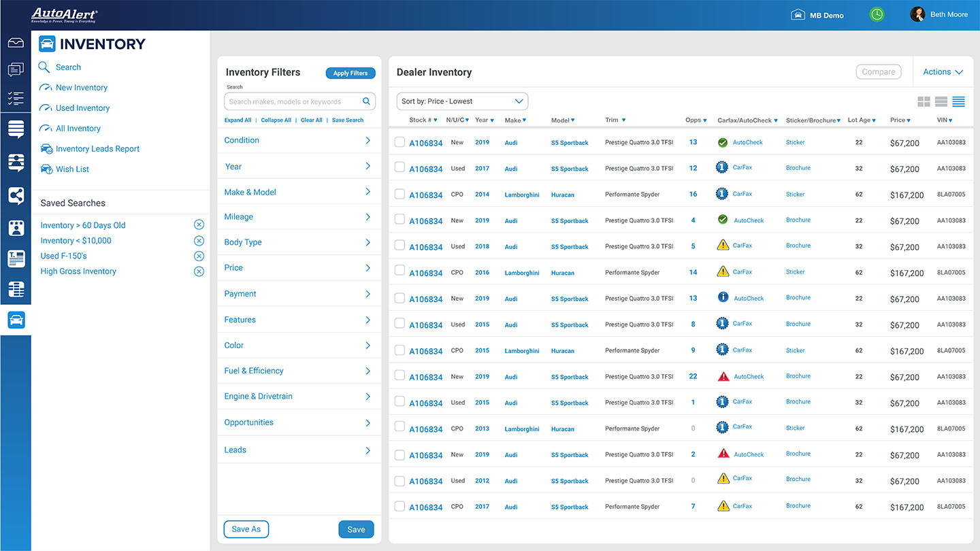This screenshot has width=980, height=551.
Task: Open the newspaper icon in sidebar
Action: coord(16,258)
